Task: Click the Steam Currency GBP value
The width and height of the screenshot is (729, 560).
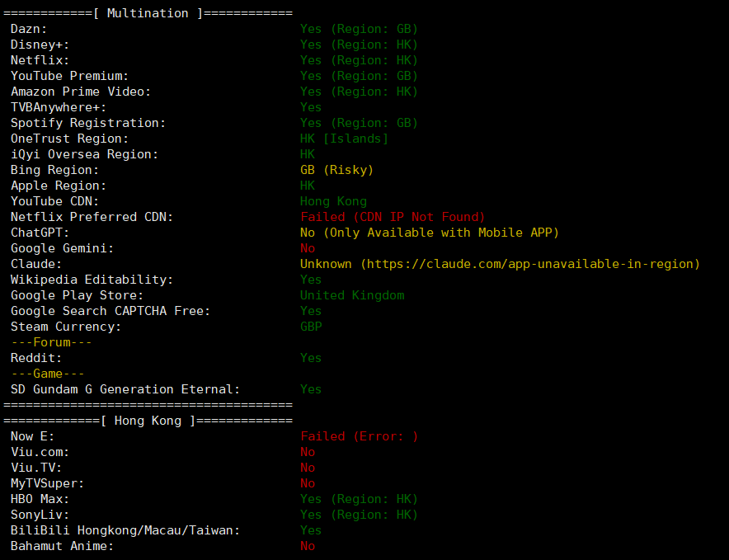Action: (x=311, y=327)
